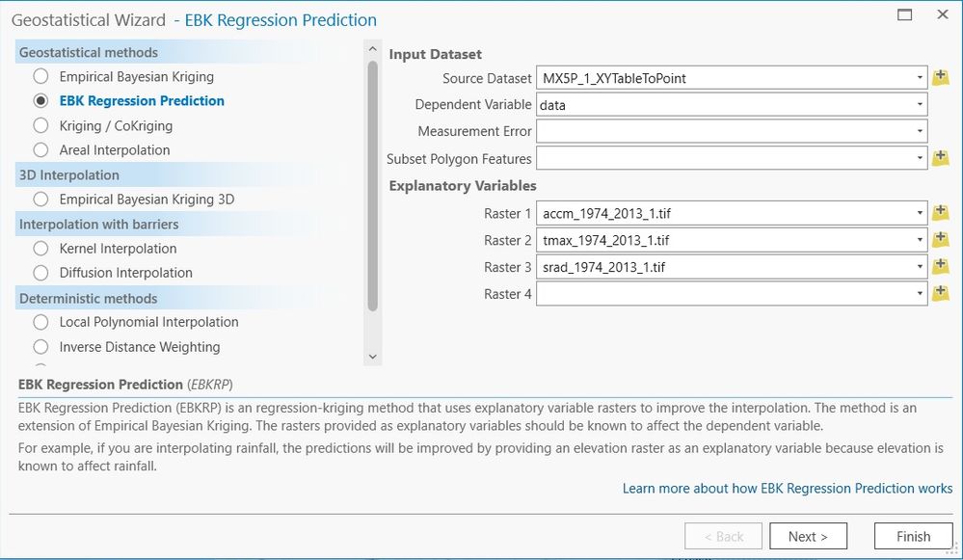Select Kernel Interpolation radio button
Viewport: 963px width, 560px height.
(x=40, y=249)
